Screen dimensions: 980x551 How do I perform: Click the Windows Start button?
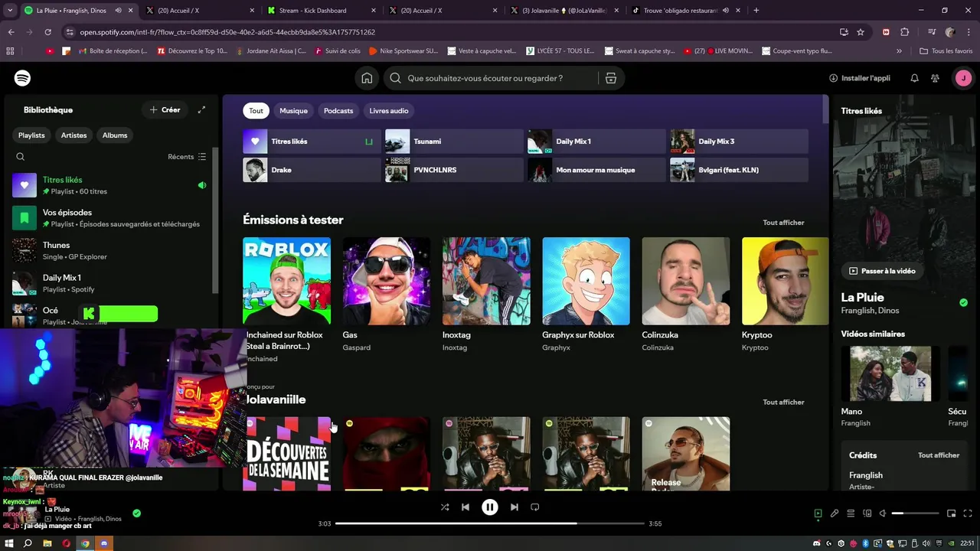pyautogui.click(x=8, y=543)
